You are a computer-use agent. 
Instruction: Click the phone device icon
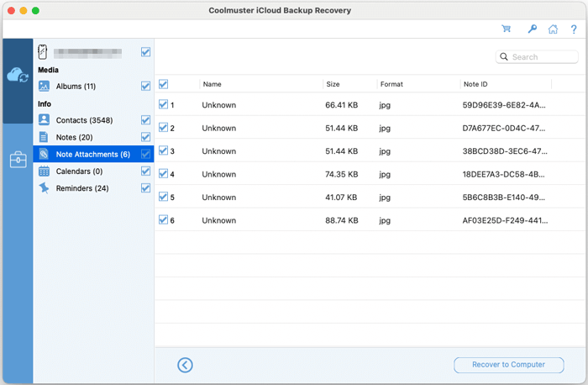click(x=43, y=52)
